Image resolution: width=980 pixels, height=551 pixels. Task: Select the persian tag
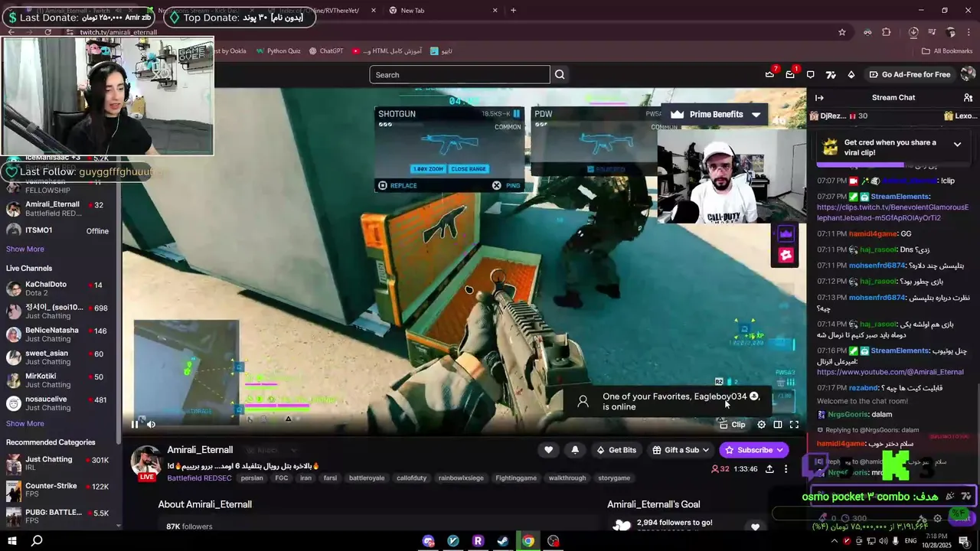click(x=252, y=478)
